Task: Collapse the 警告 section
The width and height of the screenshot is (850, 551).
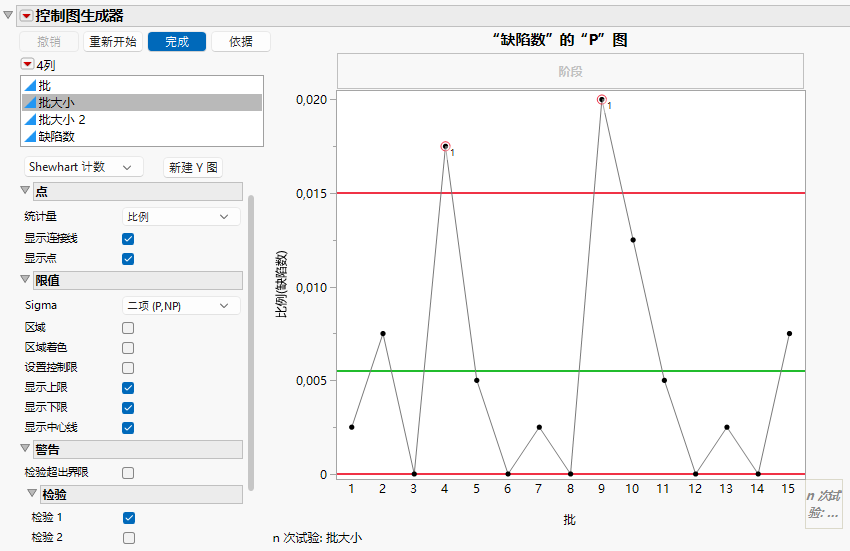Action: [25, 449]
